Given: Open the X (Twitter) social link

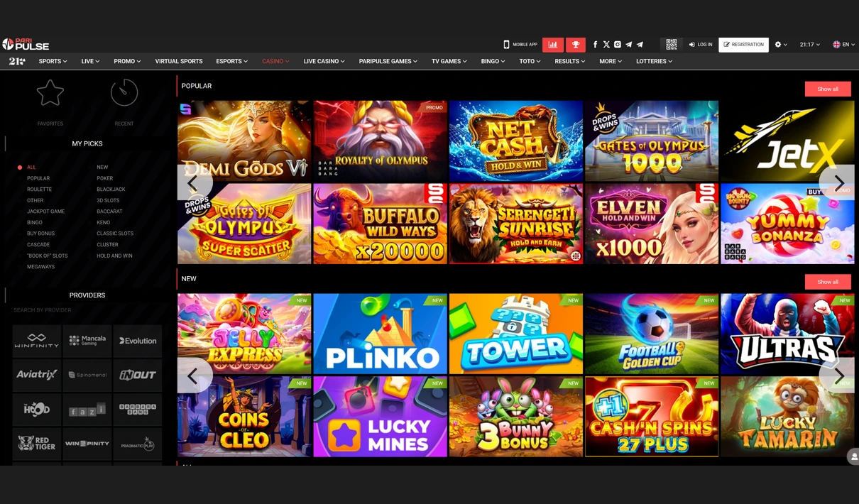Looking at the screenshot, I should pos(606,45).
